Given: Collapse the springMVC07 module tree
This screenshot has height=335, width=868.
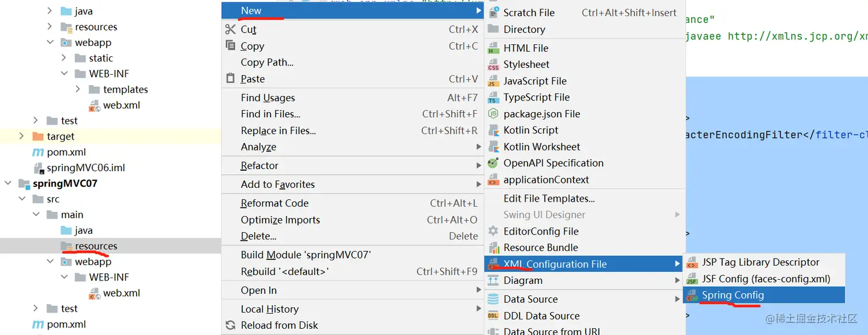Looking at the screenshot, I should coord(8,184).
